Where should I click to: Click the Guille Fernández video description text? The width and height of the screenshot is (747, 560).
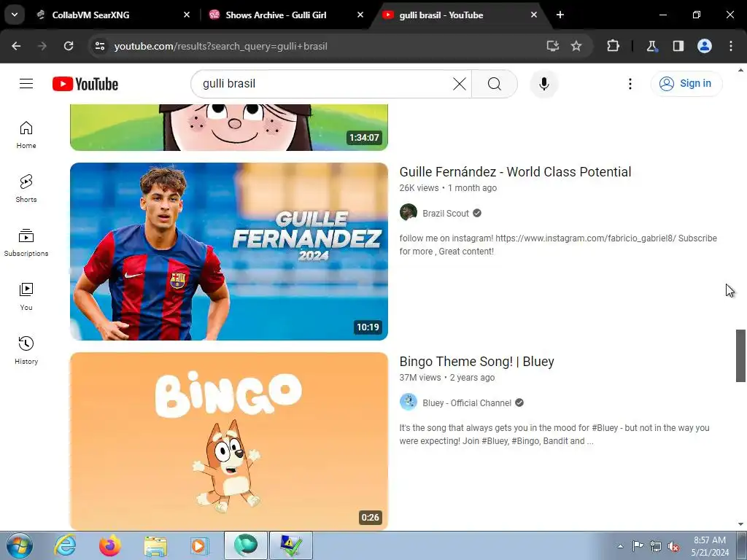coord(558,245)
